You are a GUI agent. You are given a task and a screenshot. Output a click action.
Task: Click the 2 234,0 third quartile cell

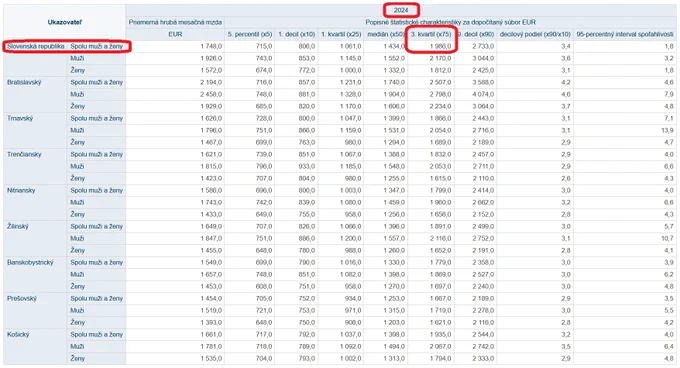click(x=440, y=106)
